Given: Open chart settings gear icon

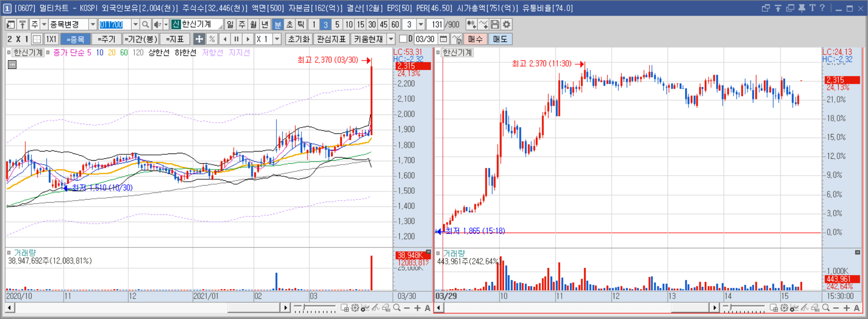Looking at the screenshot, I should click(x=507, y=24).
